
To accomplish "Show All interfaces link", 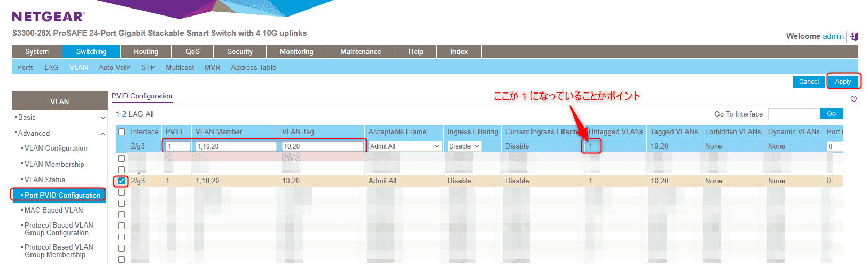I will 150,114.
